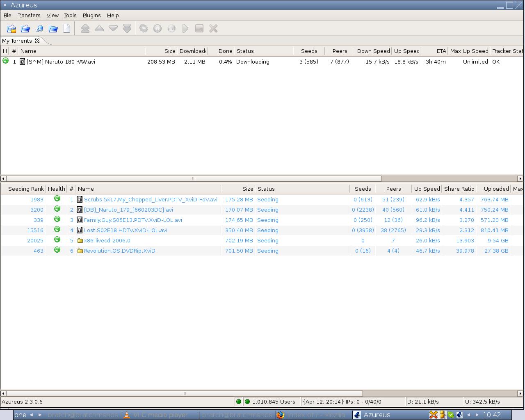Close the My Torrents tab
525x420 pixels.
pyautogui.click(x=37, y=41)
